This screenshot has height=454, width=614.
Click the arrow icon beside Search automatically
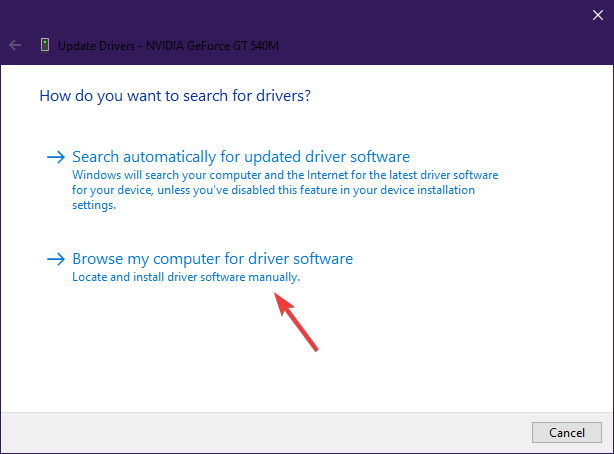[x=56, y=157]
